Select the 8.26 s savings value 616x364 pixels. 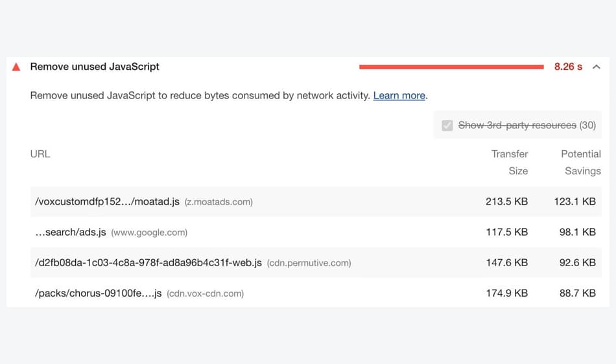click(x=568, y=67)
